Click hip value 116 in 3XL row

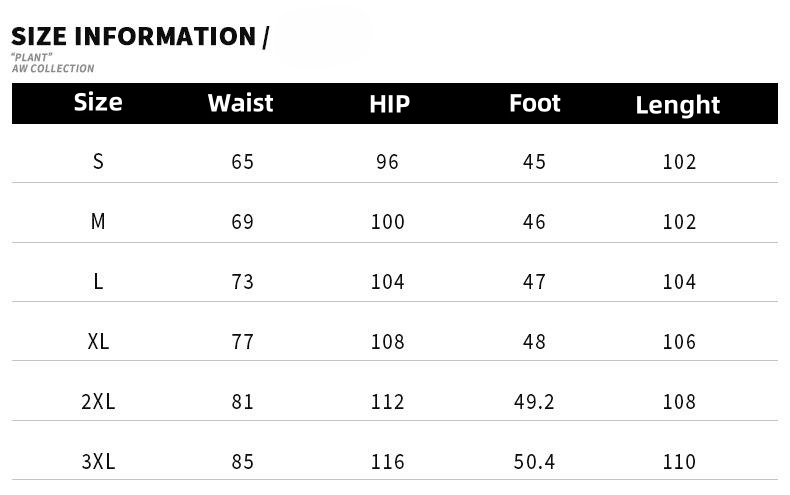click(387, 462)
